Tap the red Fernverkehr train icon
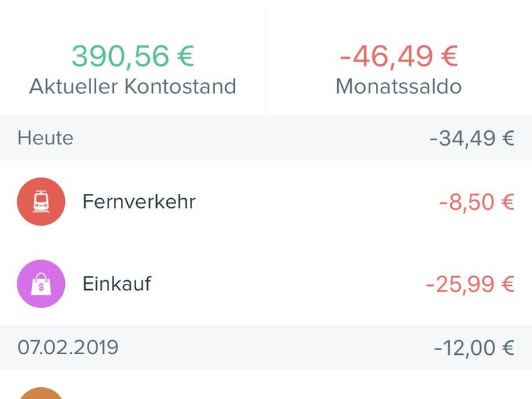Screen dimensions: 532x399 click(41, 202)
